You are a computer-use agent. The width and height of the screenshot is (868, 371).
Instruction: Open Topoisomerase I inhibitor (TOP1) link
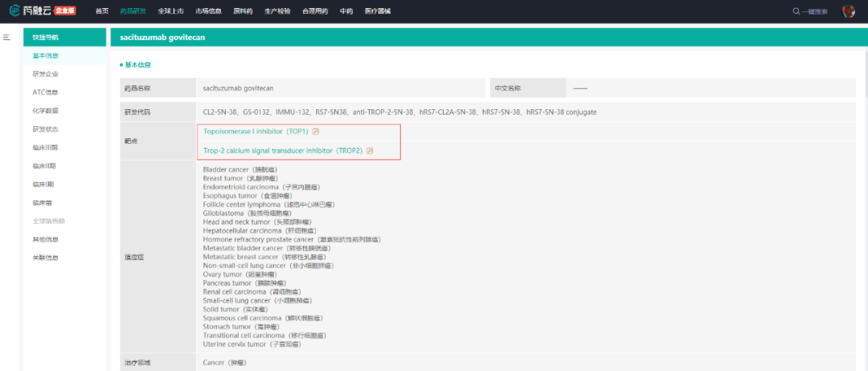tap(256, 132)
